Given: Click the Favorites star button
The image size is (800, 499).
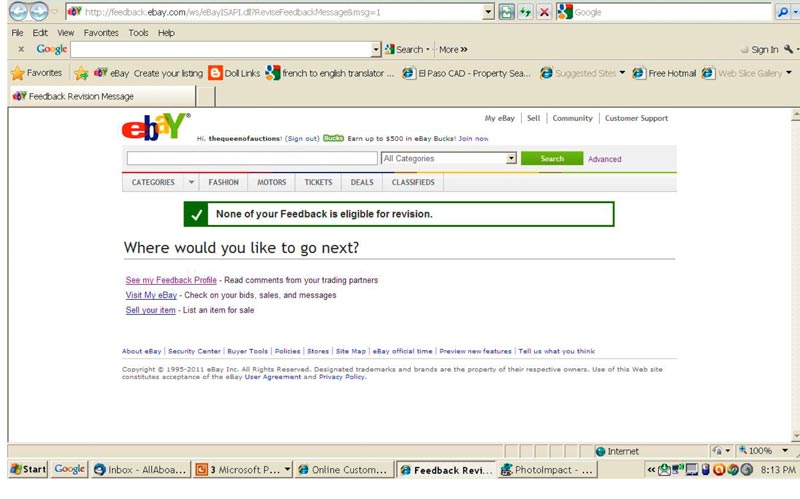Looking at the screenshot, I should click(x=36, y=73).
